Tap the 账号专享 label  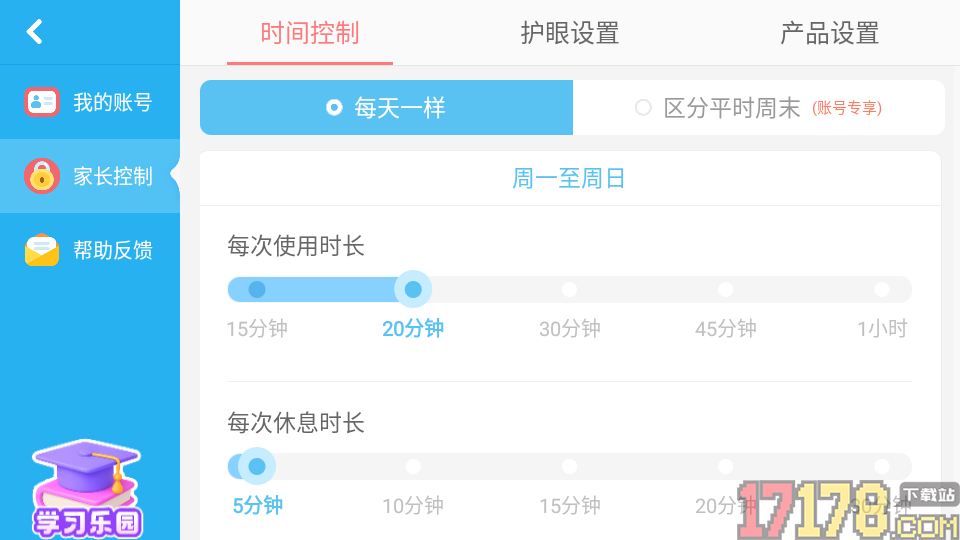click(x=847, y=108)
